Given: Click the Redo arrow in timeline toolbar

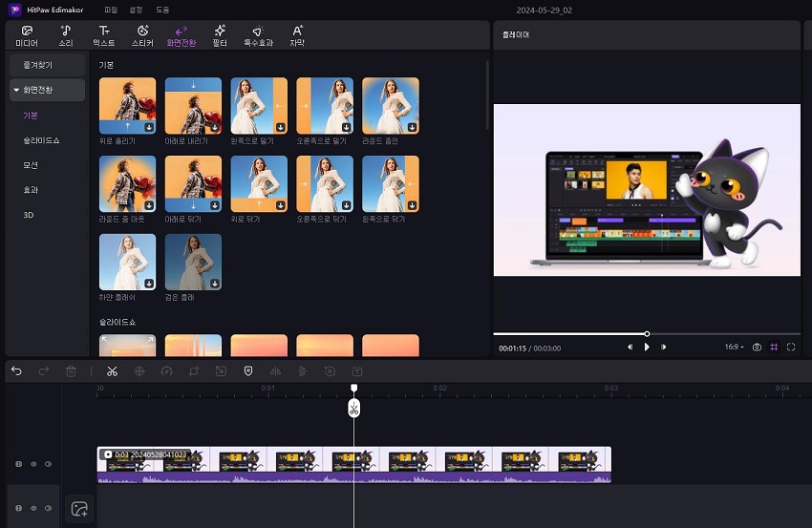Looking at the screenshot, I should (x=44, y=371).
